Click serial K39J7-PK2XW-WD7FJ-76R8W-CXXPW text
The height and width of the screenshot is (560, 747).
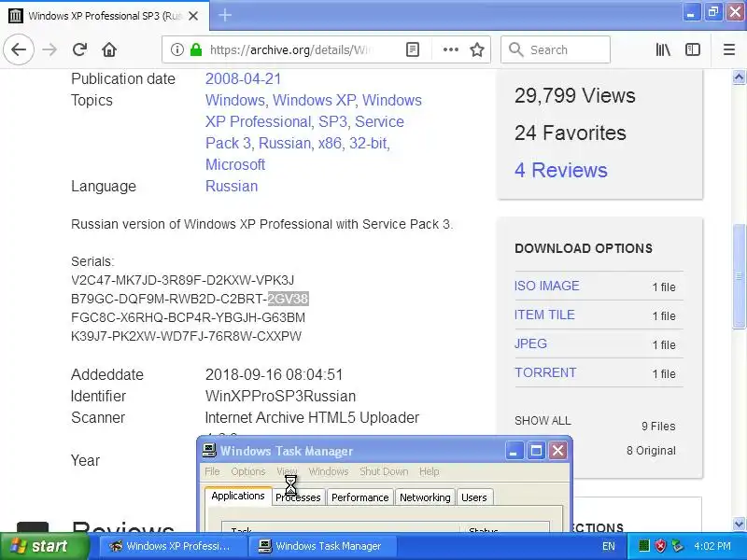tap(186, 336)
